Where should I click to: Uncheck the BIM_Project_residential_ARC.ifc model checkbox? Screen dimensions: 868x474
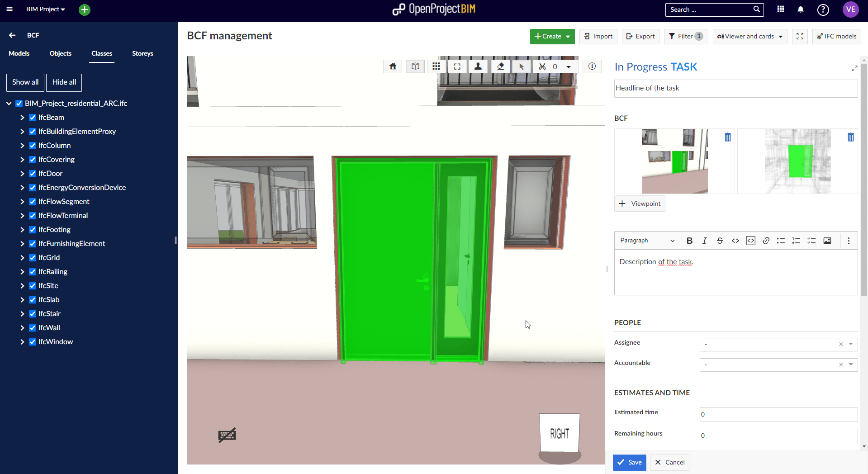click(x=19, y=103)
